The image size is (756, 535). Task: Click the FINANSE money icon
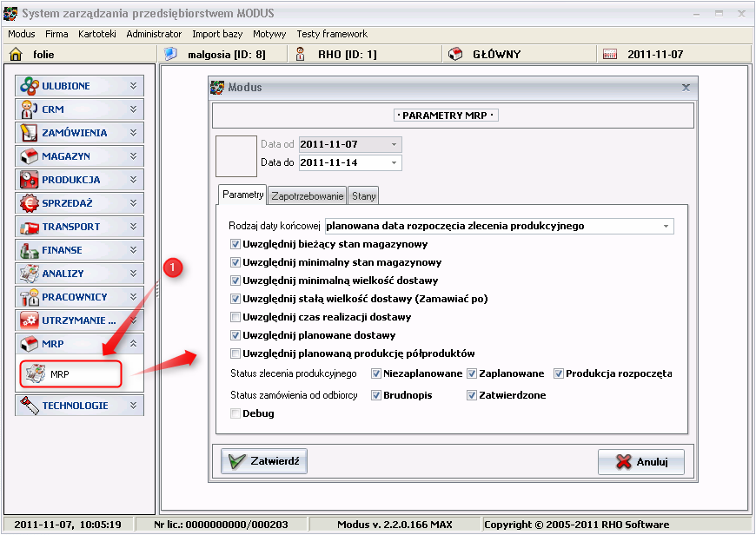coord(28,250)
